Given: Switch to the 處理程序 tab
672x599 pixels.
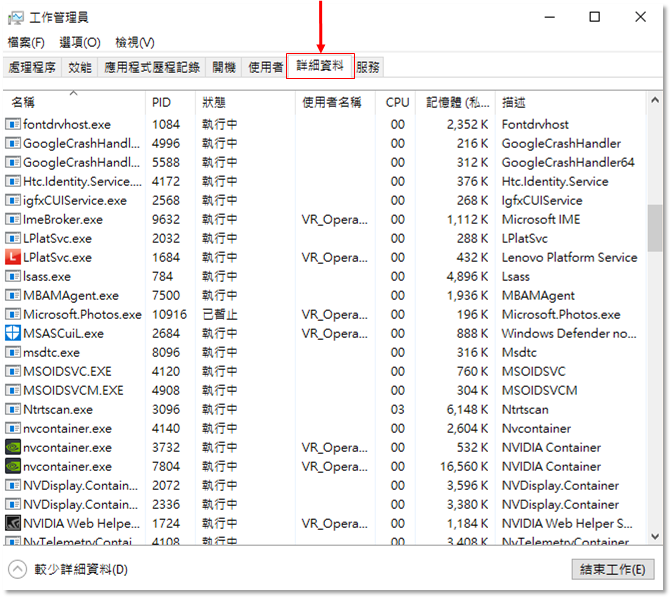Looking at the screenshot, I should (x=32, y=67).
